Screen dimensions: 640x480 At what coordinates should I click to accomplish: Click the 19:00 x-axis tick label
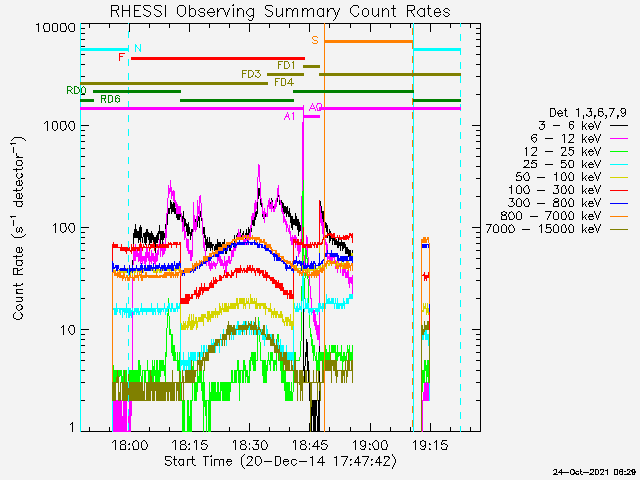pos(370,445)
